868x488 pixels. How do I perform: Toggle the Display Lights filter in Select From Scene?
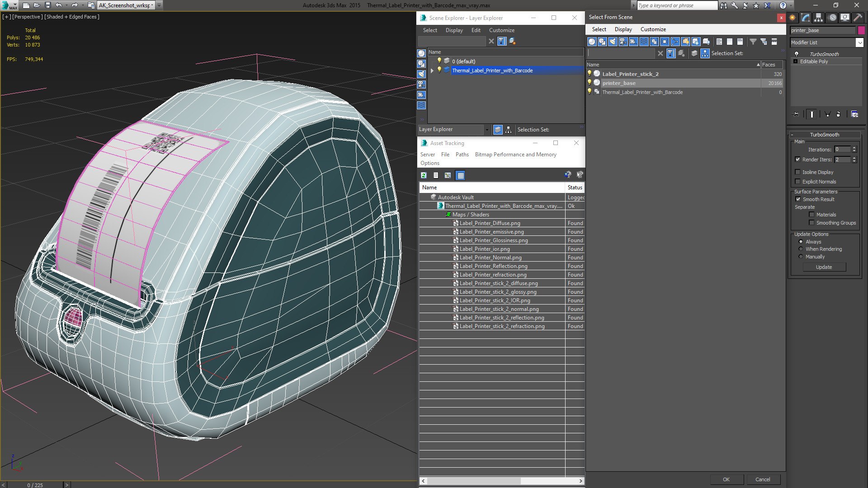(613, 42)
